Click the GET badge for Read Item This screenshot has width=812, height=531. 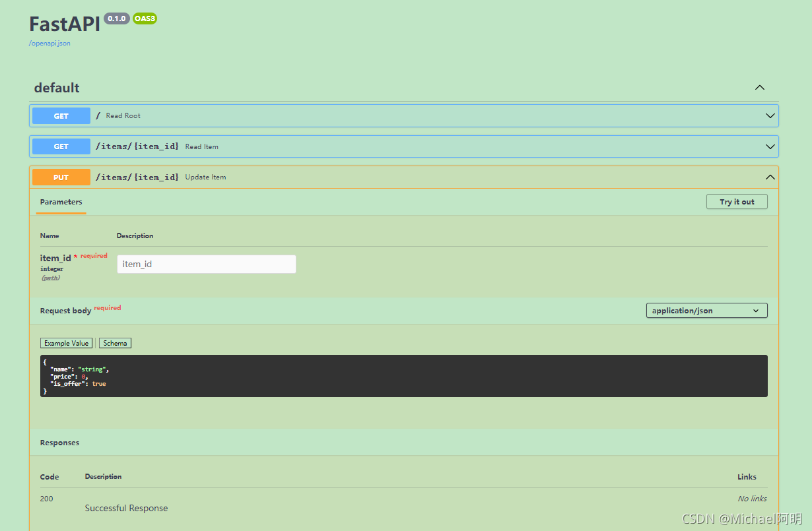(61, 146)
